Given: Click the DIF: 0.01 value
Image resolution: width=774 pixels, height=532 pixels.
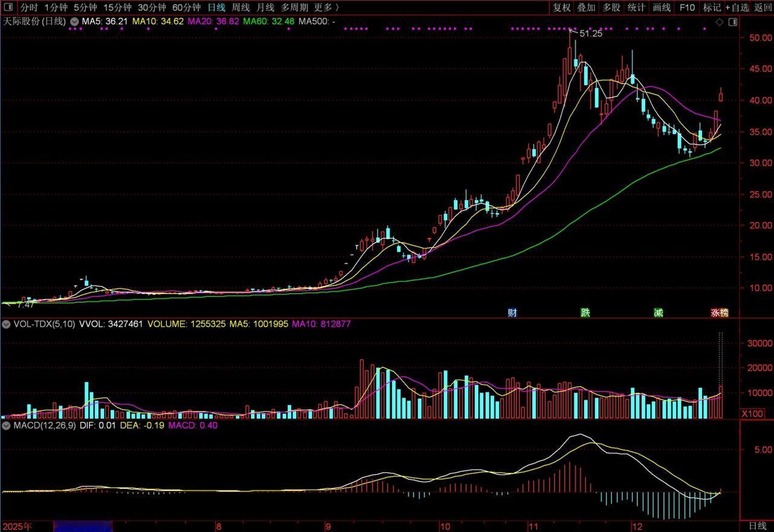Looking at the screenshot, I should coord(98,425).
